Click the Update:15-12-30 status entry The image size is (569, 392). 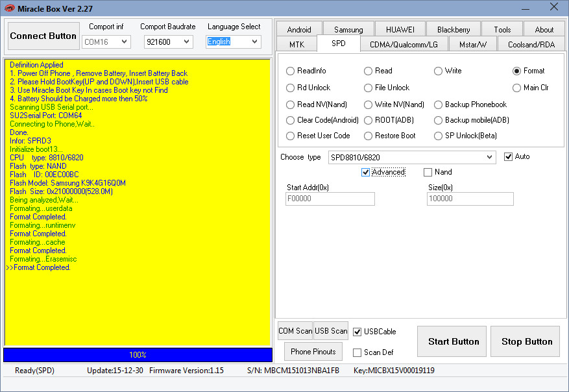115,371
